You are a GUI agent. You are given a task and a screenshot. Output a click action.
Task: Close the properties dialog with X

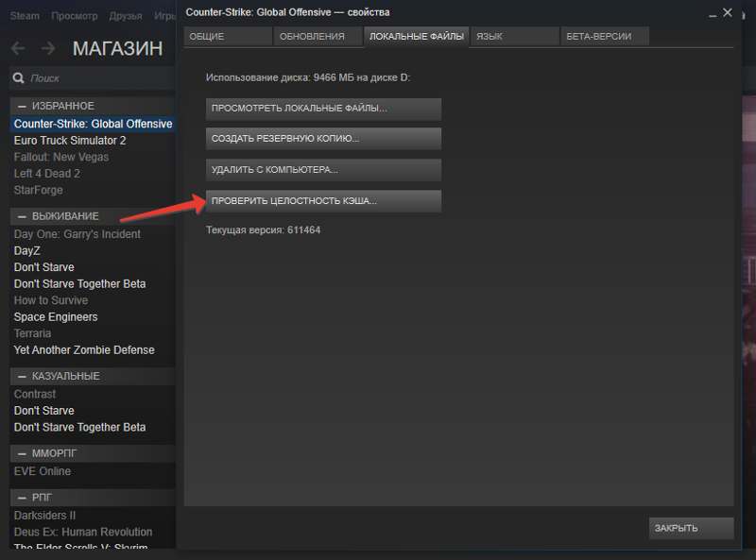pyautogui.click(x=728, y=12)
